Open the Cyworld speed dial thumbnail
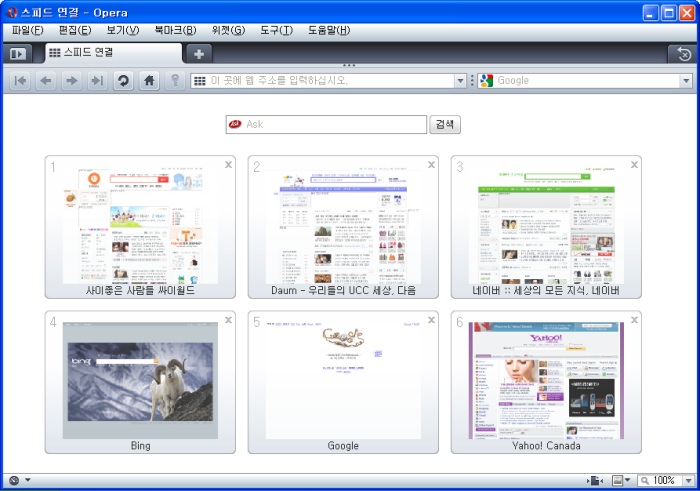700x491 pixels. click(x=140, y=227)
